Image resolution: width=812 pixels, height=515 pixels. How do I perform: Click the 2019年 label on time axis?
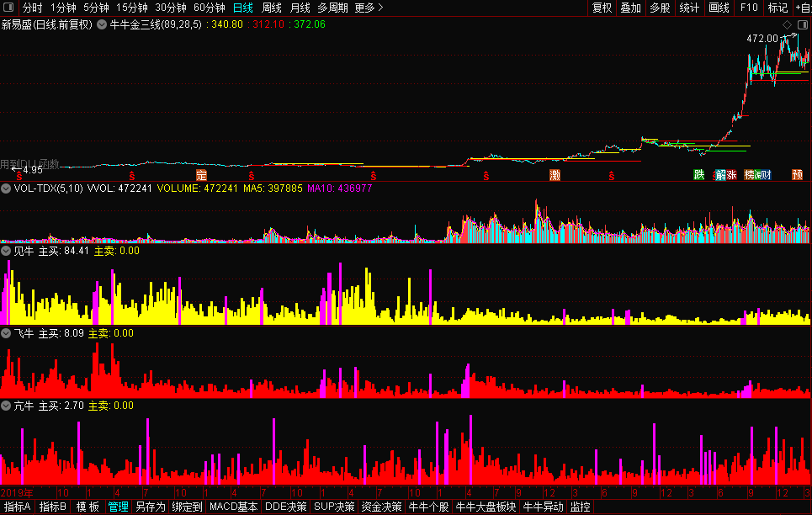tap(18, 492)
